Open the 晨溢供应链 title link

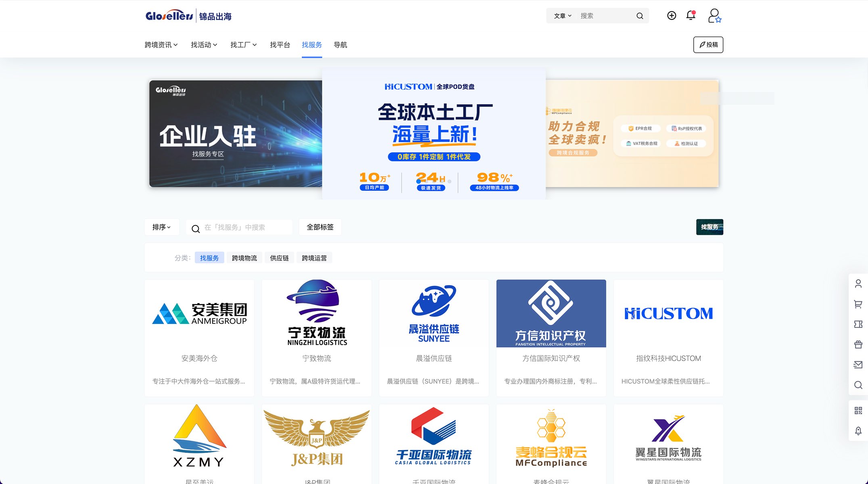pos(434,358)
